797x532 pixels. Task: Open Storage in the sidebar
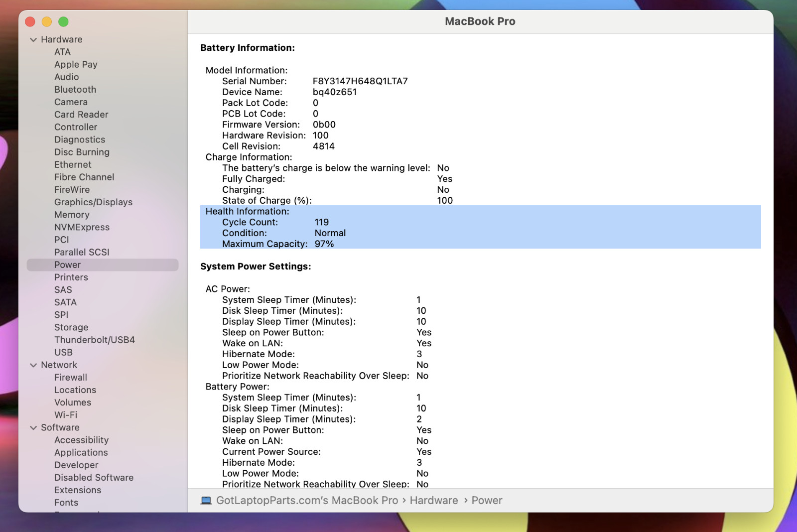coord(71,327)
